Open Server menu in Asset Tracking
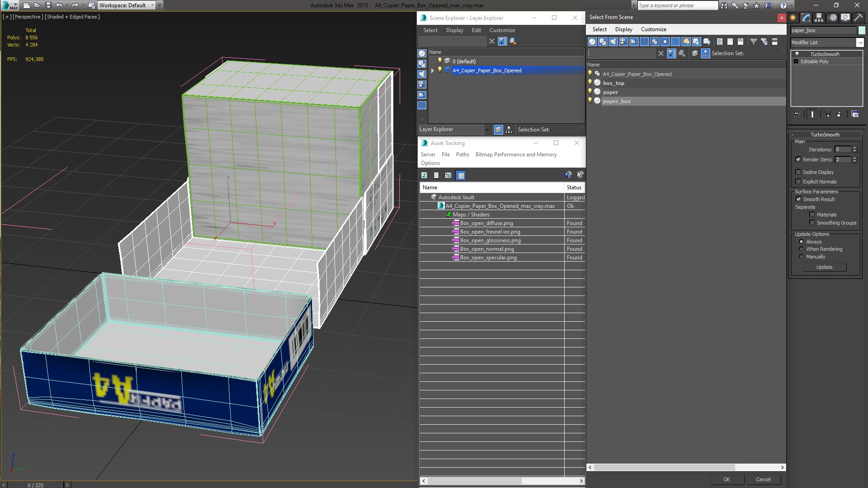Screen dimensions: 868x488 click(x=428, y=155)
